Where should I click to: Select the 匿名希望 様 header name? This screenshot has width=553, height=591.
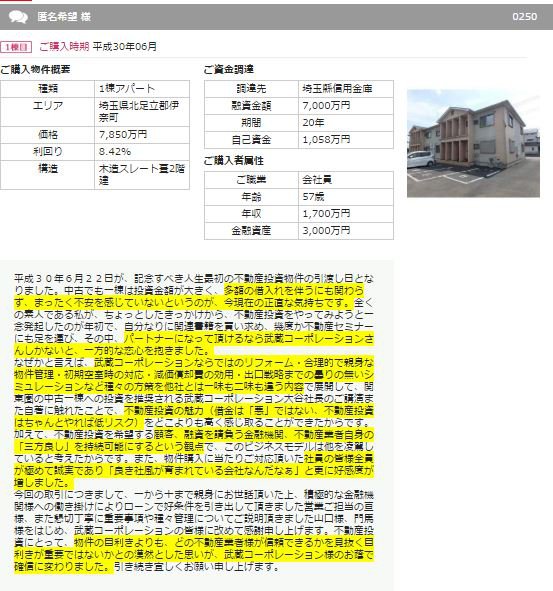click(64, 17)
